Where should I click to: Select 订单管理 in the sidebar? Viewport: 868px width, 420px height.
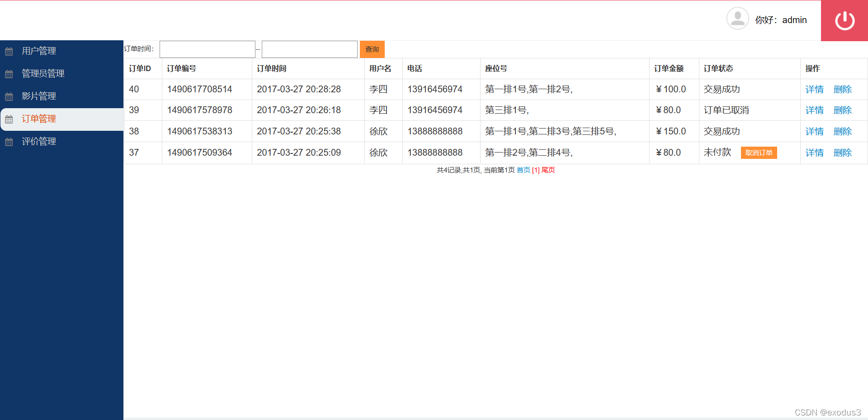(61, 119)
